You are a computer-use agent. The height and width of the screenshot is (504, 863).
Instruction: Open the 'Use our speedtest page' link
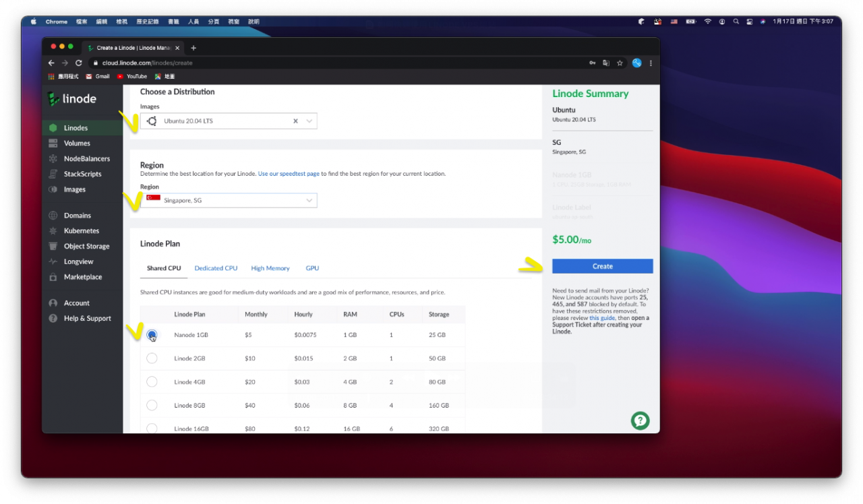click(289, 174)
